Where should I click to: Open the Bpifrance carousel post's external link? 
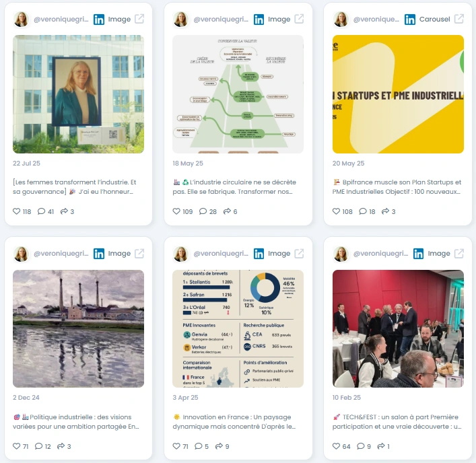[x=458, y=19]
